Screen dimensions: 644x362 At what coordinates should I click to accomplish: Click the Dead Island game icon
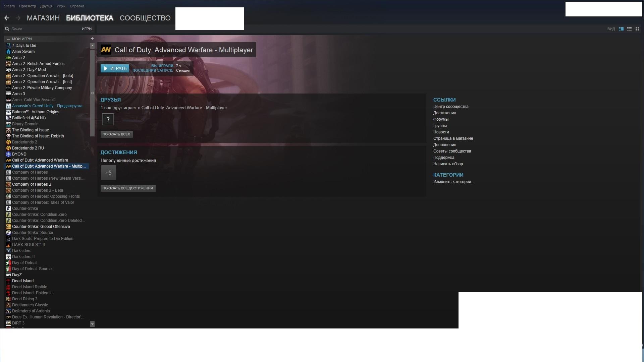(x=8, y=281)
